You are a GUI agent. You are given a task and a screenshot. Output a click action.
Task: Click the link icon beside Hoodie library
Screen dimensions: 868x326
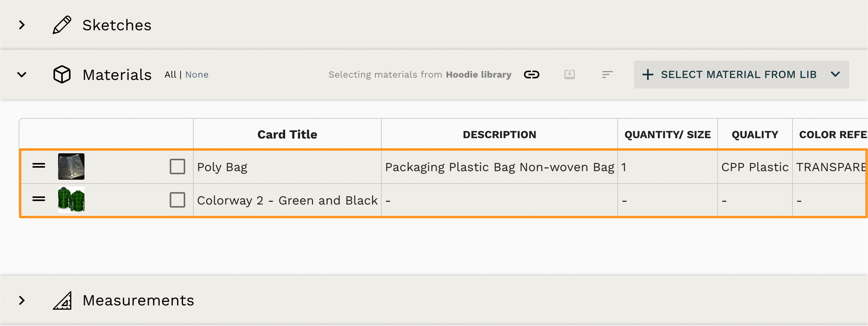point(531,75)
